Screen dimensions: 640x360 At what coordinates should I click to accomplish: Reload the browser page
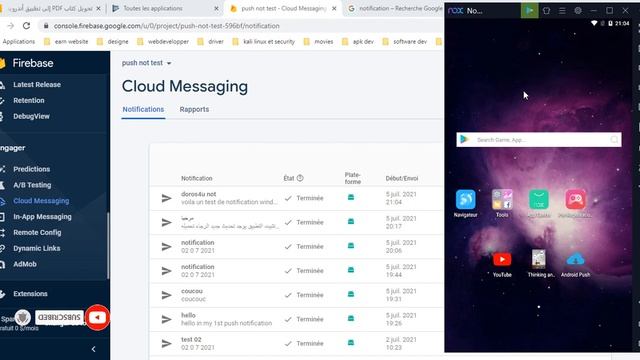pyautogui.click(x=27, y=26)
